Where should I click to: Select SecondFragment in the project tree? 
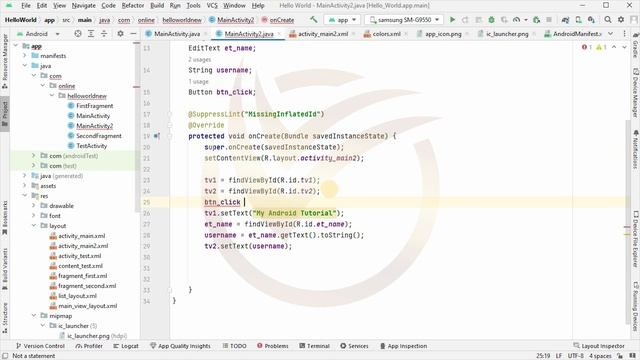99,136
